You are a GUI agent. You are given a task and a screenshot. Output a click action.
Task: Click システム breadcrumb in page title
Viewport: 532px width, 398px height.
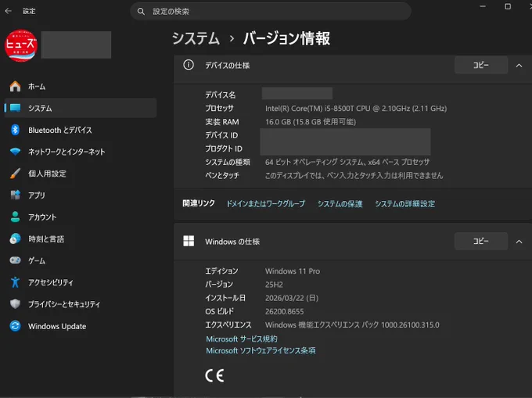(x=196, y=38)
